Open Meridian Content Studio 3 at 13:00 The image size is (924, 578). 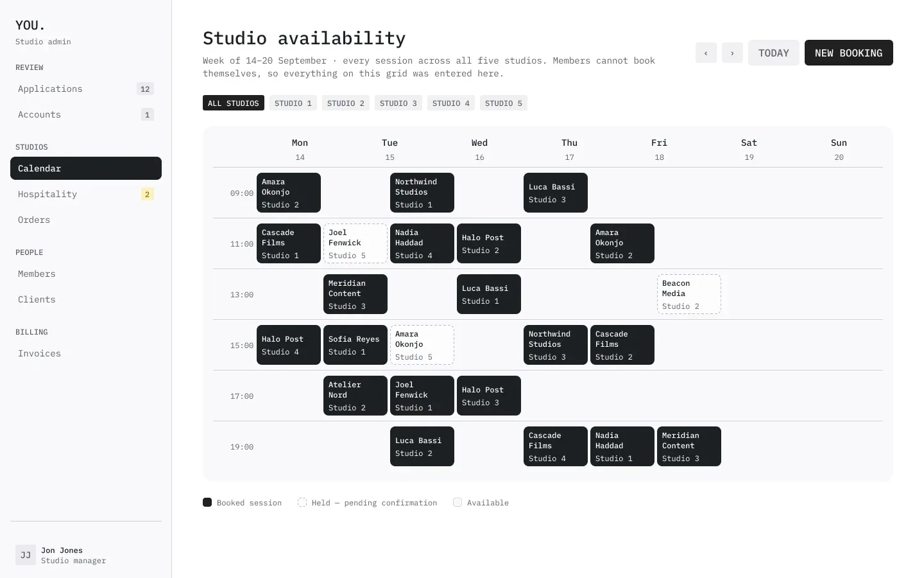point(355,294)
